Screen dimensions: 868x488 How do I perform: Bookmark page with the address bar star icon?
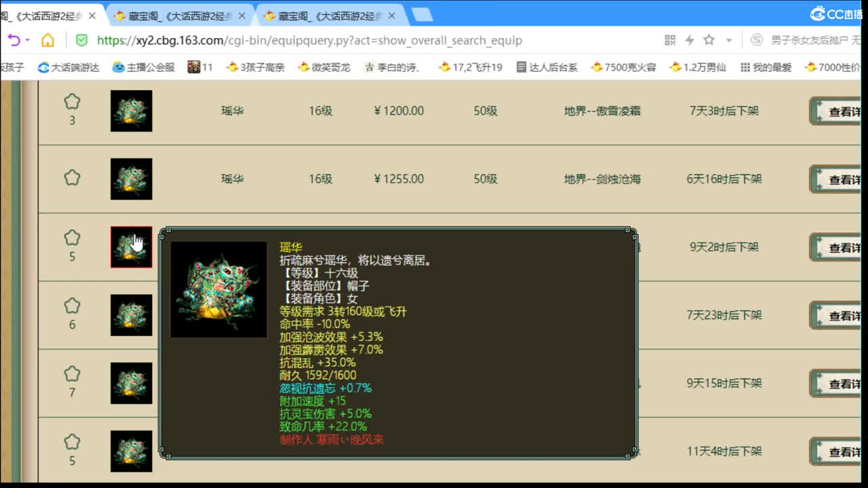(x=709, y=40)
